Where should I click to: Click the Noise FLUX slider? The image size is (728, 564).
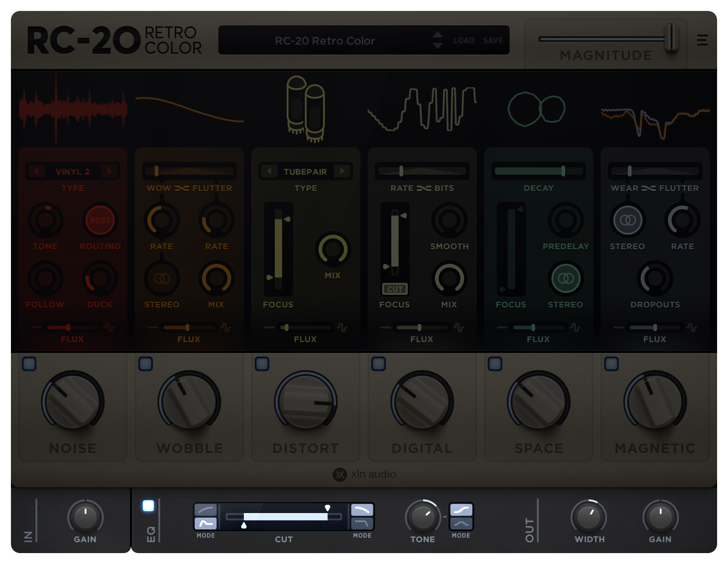pos(73,327)
